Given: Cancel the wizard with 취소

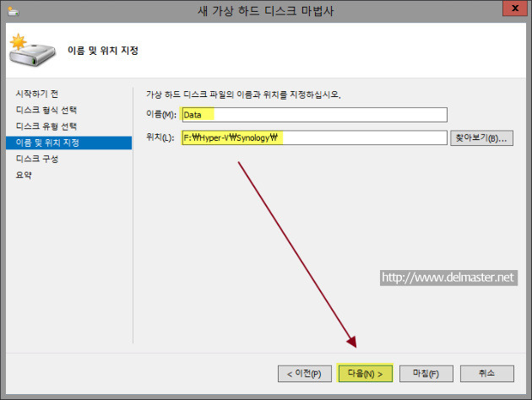Looking at the screenshot, I should point(487,374).
